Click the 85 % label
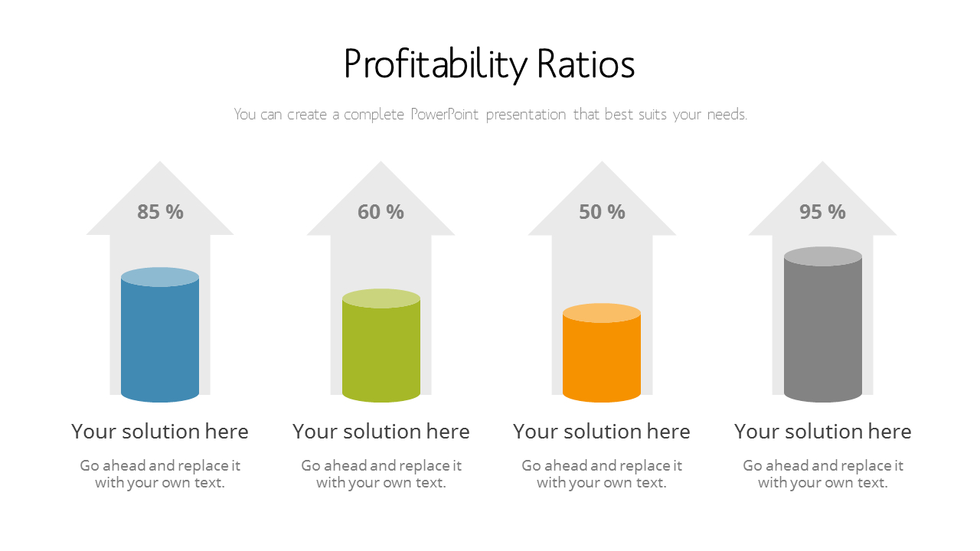The width and height of the screenshot is (980, 551). [160, 212]
